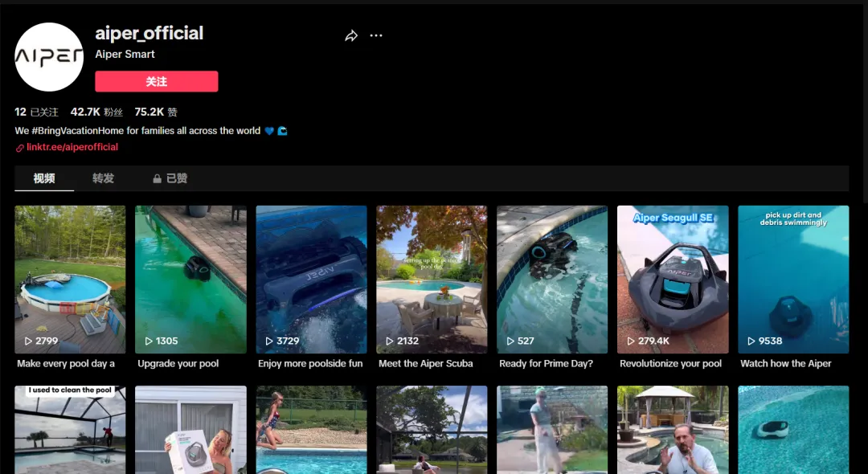Open "Meet the Aiper Scuba" video
The width and height of the screenshot is (868, 474).
coord(432,279)
